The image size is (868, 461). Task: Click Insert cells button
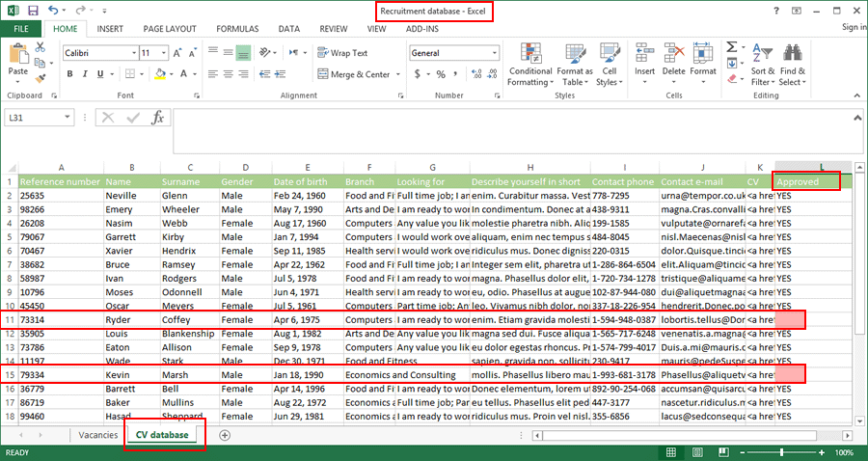(x=644, y=65)
